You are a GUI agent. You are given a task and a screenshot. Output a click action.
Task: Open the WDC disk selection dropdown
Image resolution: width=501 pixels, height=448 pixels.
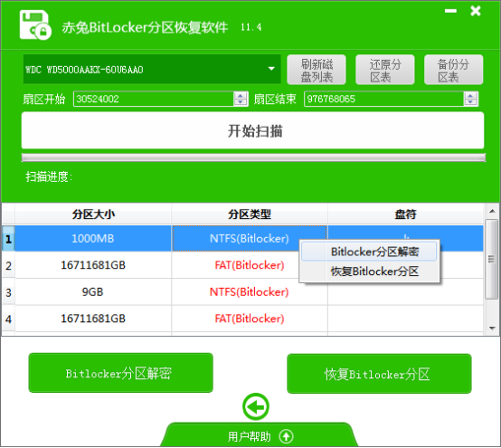[152, 69]
